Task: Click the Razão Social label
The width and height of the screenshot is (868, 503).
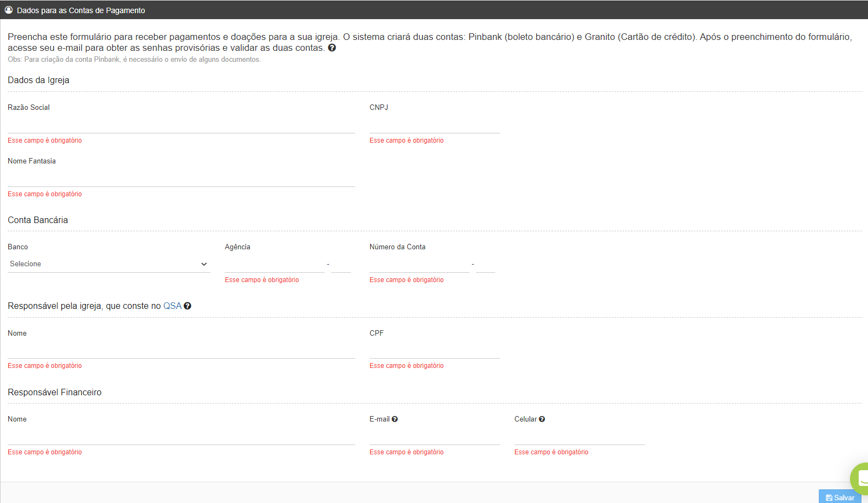Action: pyautogui.click(x=28, y=108)
